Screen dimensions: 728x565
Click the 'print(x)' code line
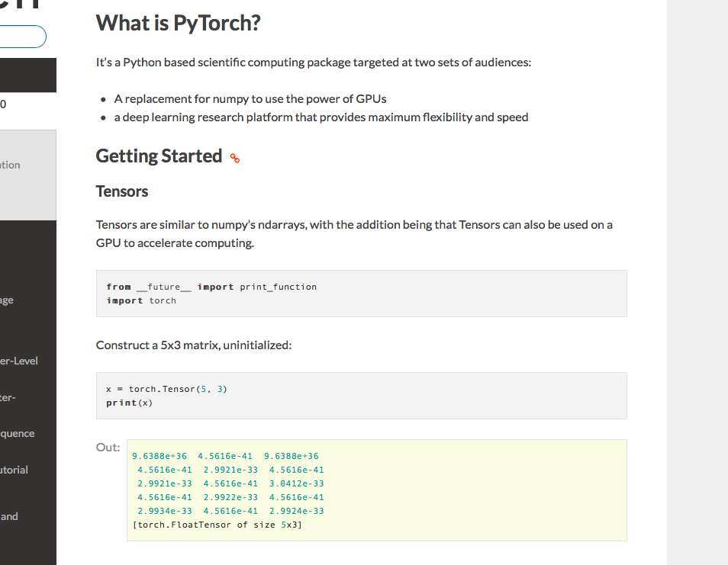point(129,403)
